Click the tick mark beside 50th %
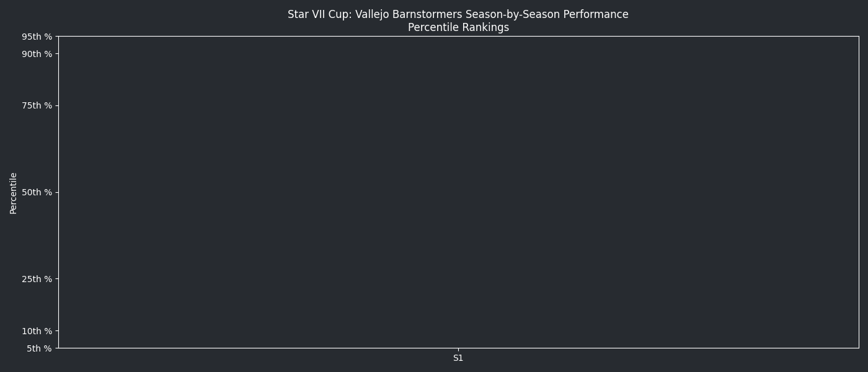The height and width of the screenshot is (372, 868). (57, 192)
